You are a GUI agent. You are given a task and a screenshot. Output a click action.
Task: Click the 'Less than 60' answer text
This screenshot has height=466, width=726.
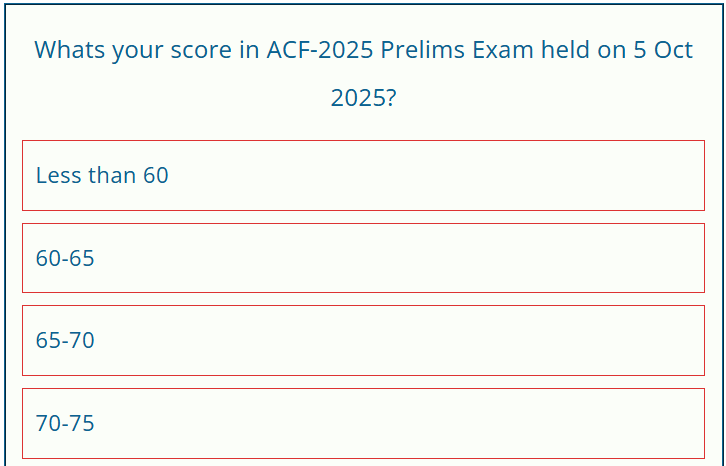pyautogui.click(x=102, y=175)
